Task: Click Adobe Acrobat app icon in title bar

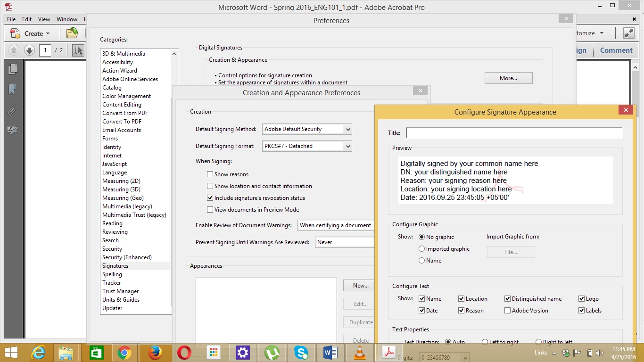Action: pos(8,7)
